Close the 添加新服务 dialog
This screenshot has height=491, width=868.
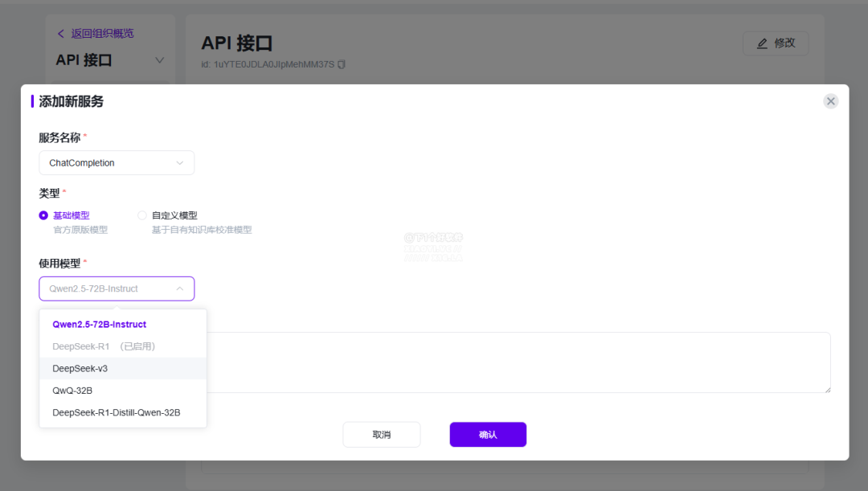(x=830, y=101)
